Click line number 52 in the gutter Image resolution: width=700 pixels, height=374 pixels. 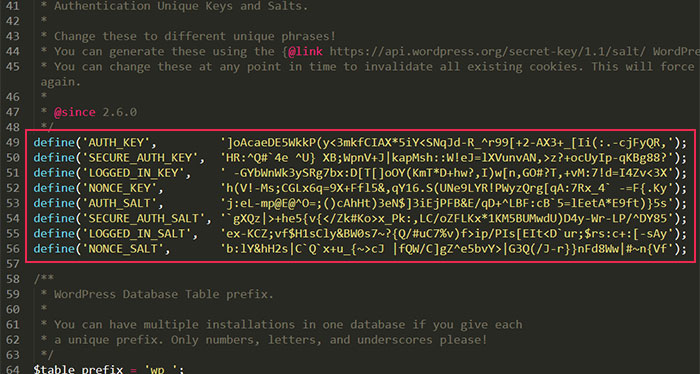13,188
